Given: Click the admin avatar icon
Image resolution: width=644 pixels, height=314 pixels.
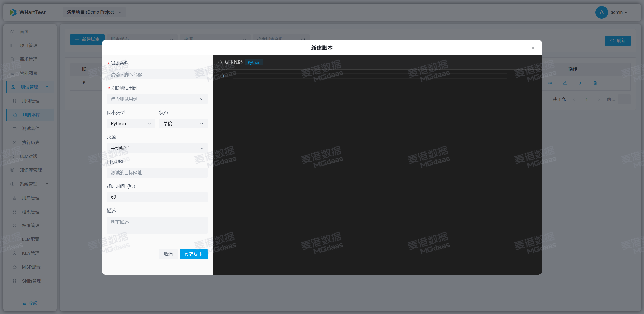Looking at the screenshot, I should point(601,12).
